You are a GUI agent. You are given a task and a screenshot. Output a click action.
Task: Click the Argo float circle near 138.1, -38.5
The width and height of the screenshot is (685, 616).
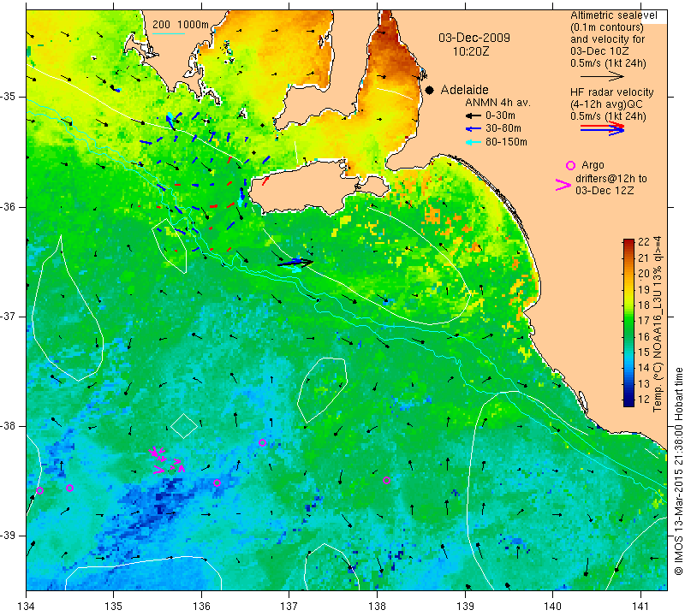(x=386, y=481)
